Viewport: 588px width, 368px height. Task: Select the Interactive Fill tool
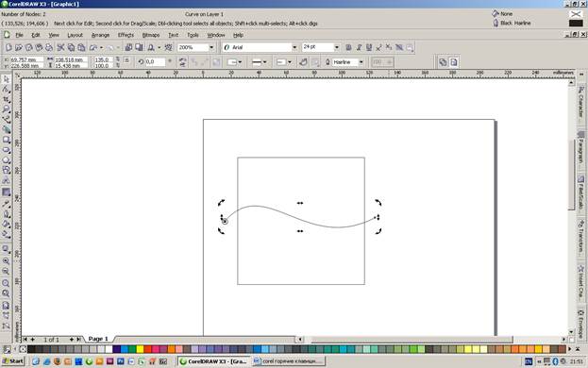[x=6, y=235]
